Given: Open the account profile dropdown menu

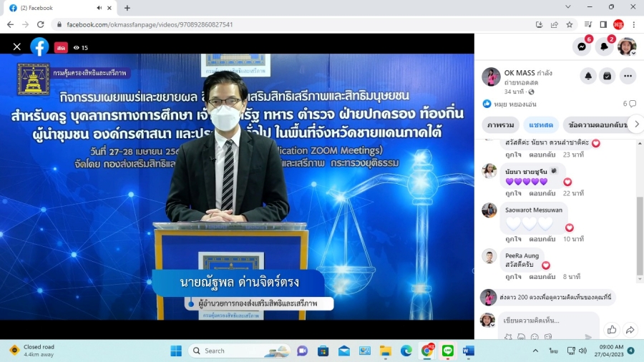Looking at the screenshot, I should [x=627, y=47].
